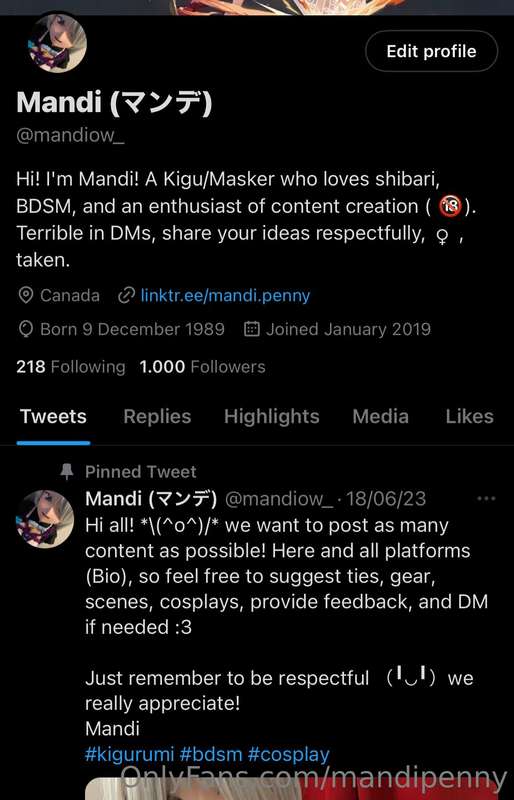Click the link chain icon
The height and width of the screenshot is (800, 514).
pos(126,295)
